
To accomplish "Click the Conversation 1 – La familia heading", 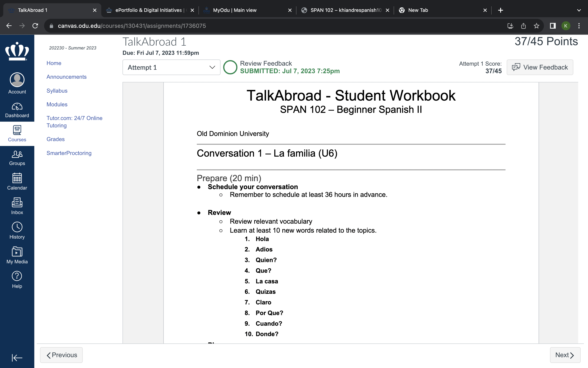I will (x=267, y=153).
